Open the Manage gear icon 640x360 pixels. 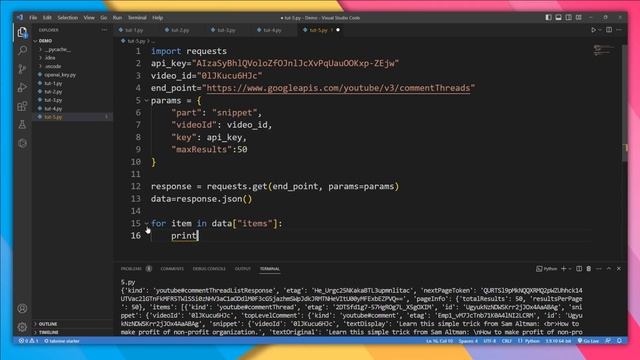[22, 327]
